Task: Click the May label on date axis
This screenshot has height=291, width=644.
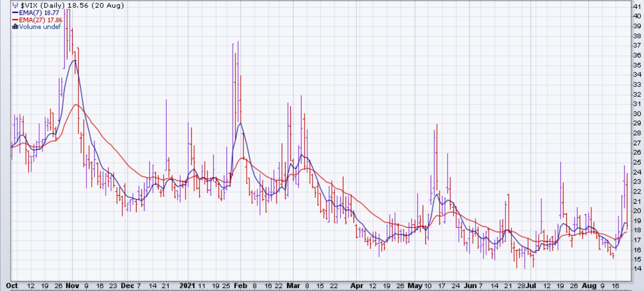Action: 415,286
